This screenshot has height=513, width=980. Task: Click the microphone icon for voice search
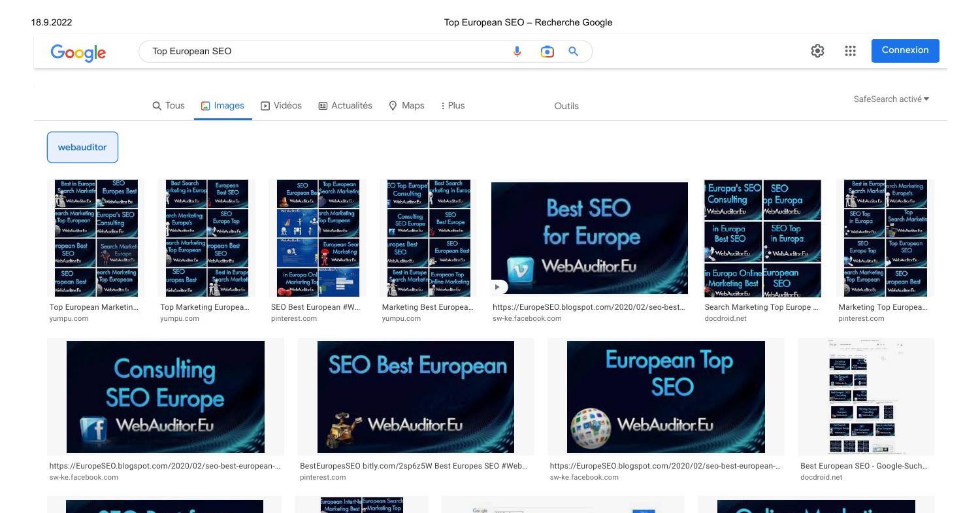click(517, 51)
